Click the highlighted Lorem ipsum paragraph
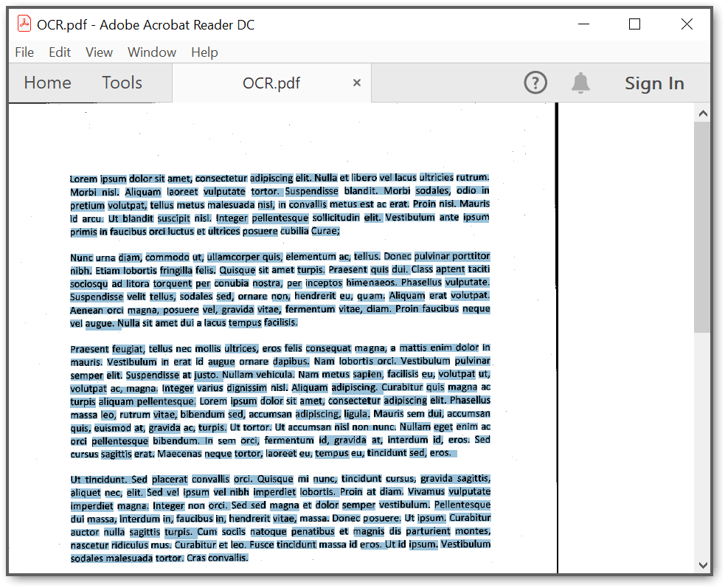 280,204
